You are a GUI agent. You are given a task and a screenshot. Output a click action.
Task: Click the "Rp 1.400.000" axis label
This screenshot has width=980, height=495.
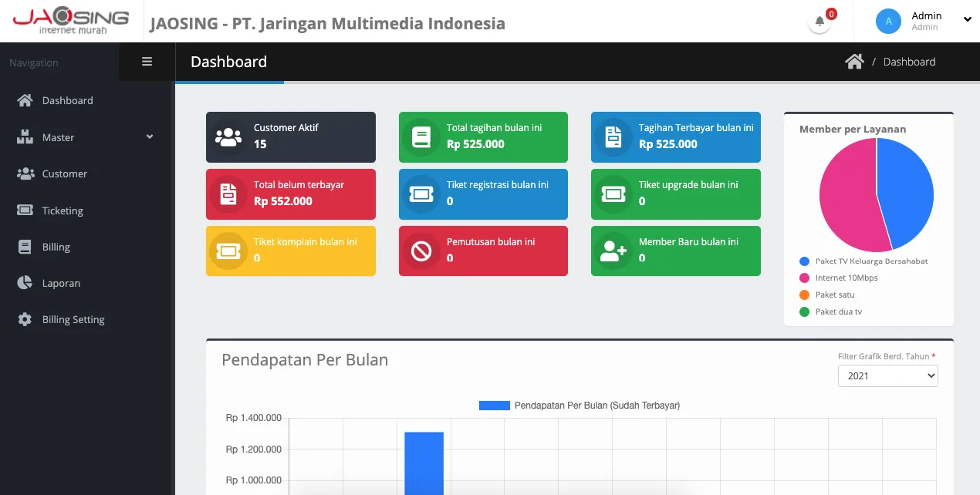254,418
